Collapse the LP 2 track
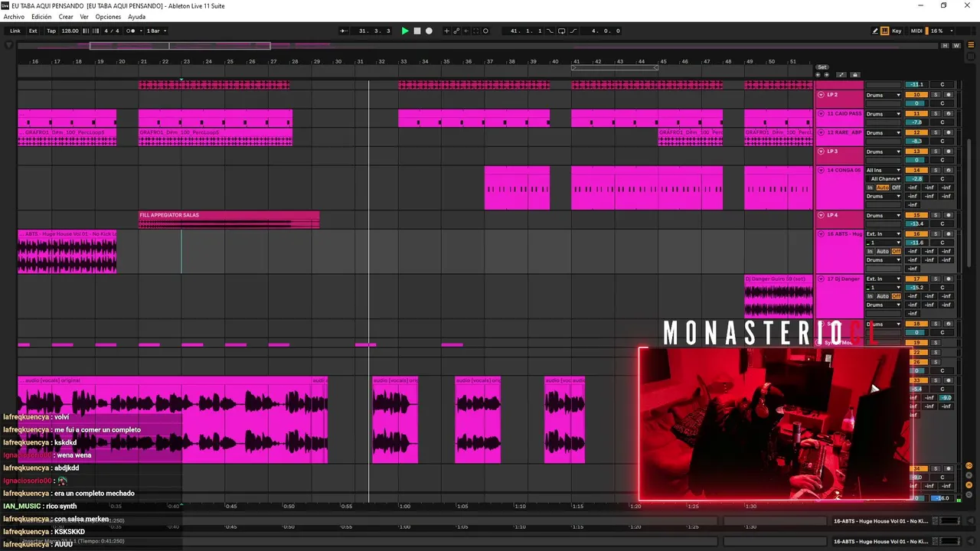The image size is (980, 551). tap(821, 95)
